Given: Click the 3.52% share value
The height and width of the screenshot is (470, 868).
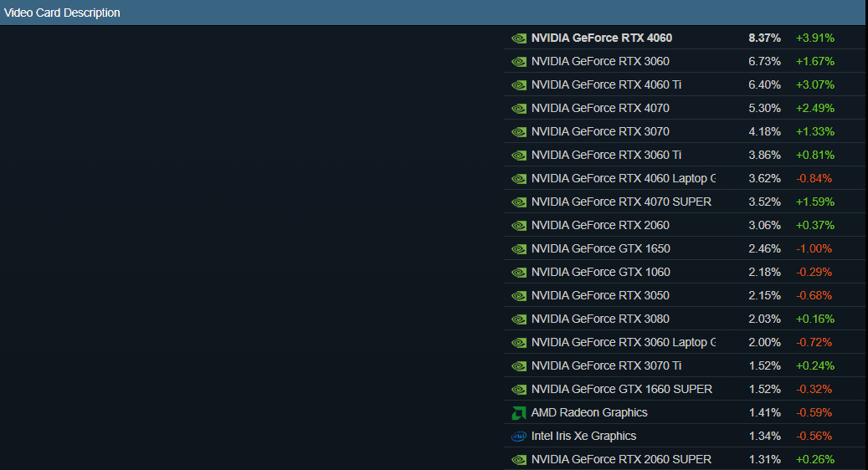Looking at the screenshot, I should [x=764, y=202].
